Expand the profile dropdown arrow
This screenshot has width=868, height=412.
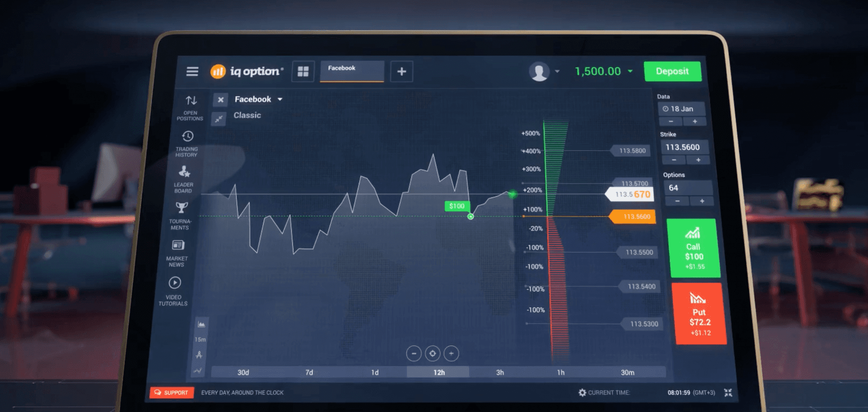[x=557, y=71]
